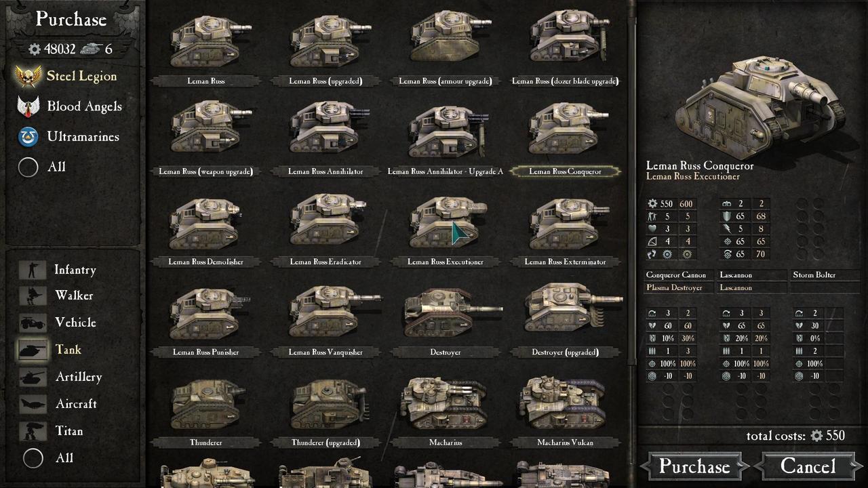The height and width of the screenshot is (488, 868).
Task: Choose the Blood Angels winged emblem
Action: click(x=28, y=106)
